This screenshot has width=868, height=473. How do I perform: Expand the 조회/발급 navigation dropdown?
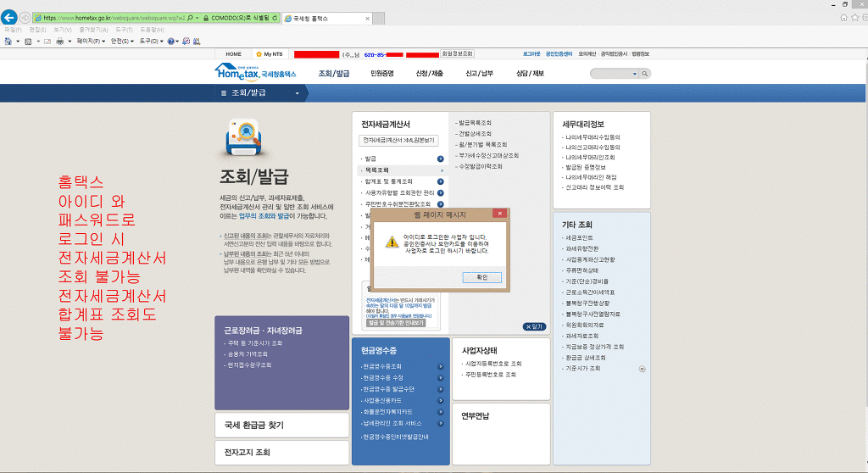[x=298, y=92]
